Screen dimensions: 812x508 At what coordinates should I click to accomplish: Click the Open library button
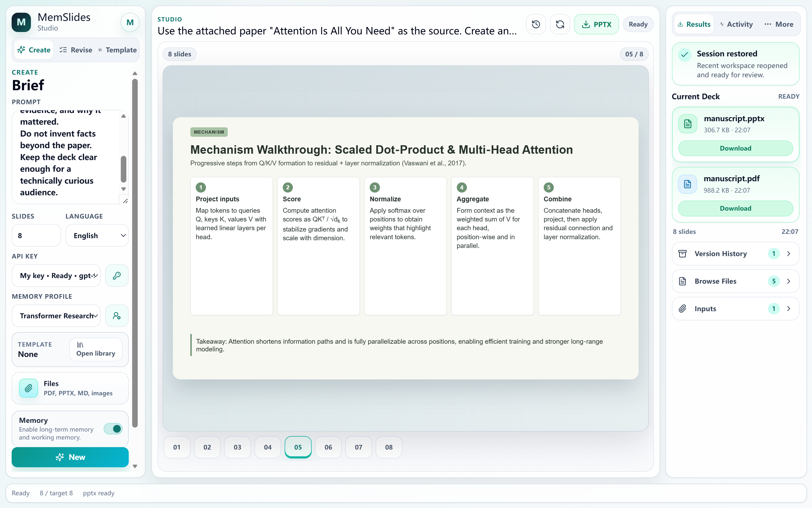point(96,350)
